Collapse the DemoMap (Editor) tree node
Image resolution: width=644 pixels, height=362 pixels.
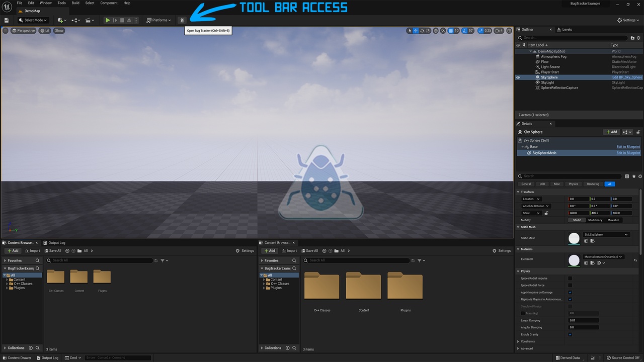(x=530, y=51)
